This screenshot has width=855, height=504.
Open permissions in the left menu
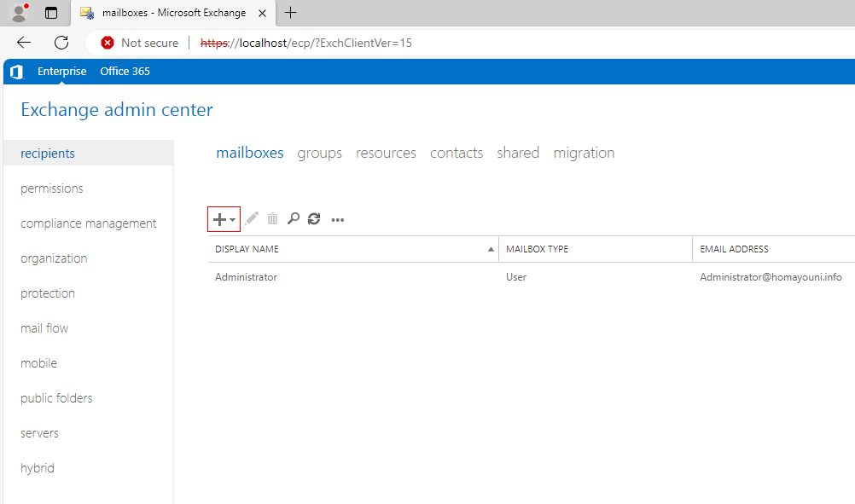pos(52,188)
